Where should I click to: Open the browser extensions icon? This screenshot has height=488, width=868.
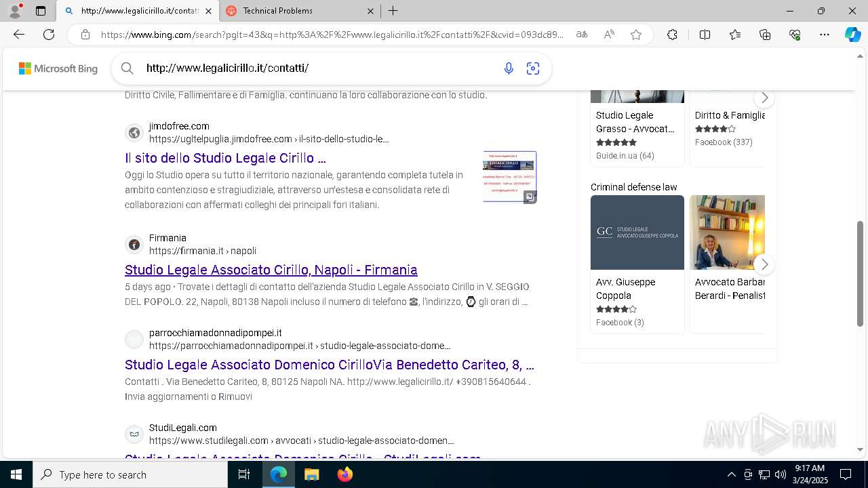coord(672,35)
